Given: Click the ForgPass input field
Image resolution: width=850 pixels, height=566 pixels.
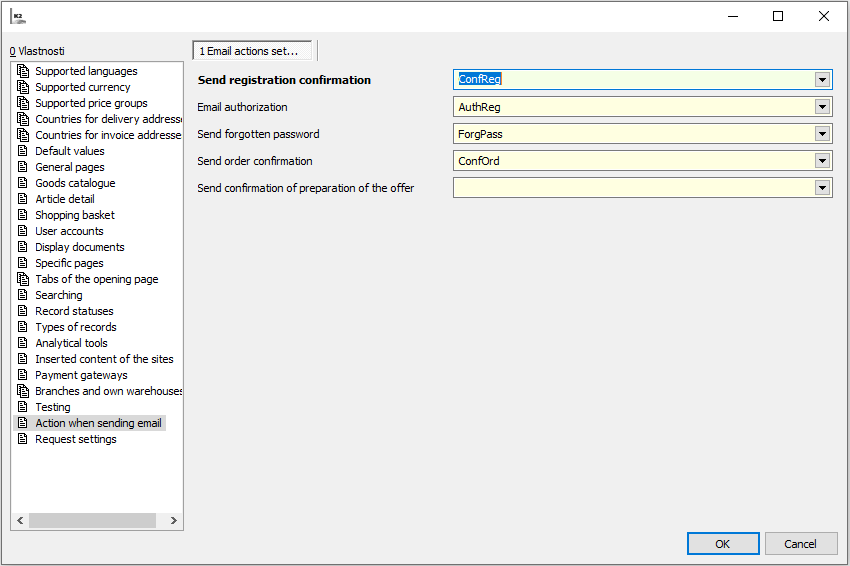Looking at the screenshot, I should click(632, 134).
